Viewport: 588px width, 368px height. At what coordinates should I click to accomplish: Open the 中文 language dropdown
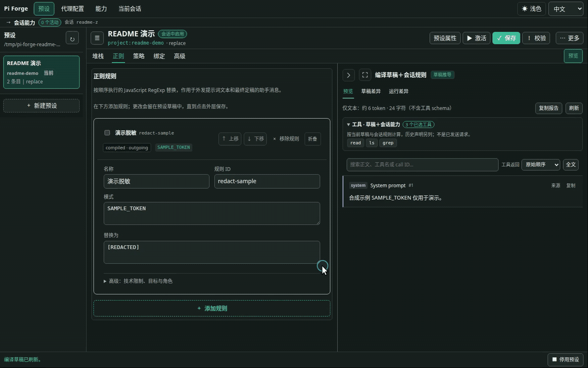[565, 9]
